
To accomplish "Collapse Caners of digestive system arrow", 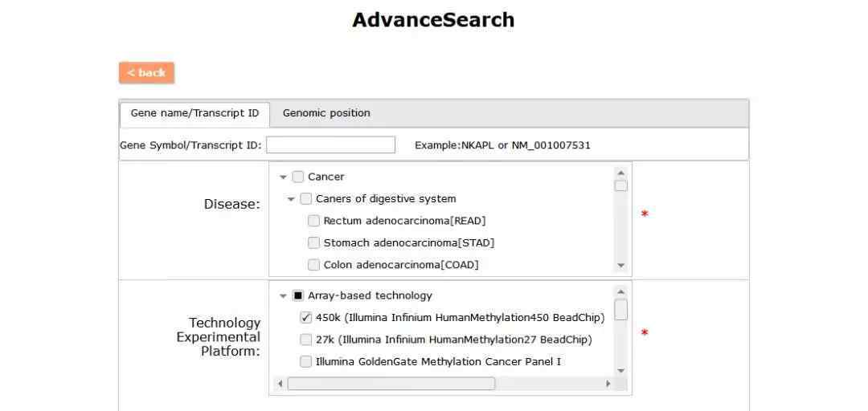I will 291,199.
